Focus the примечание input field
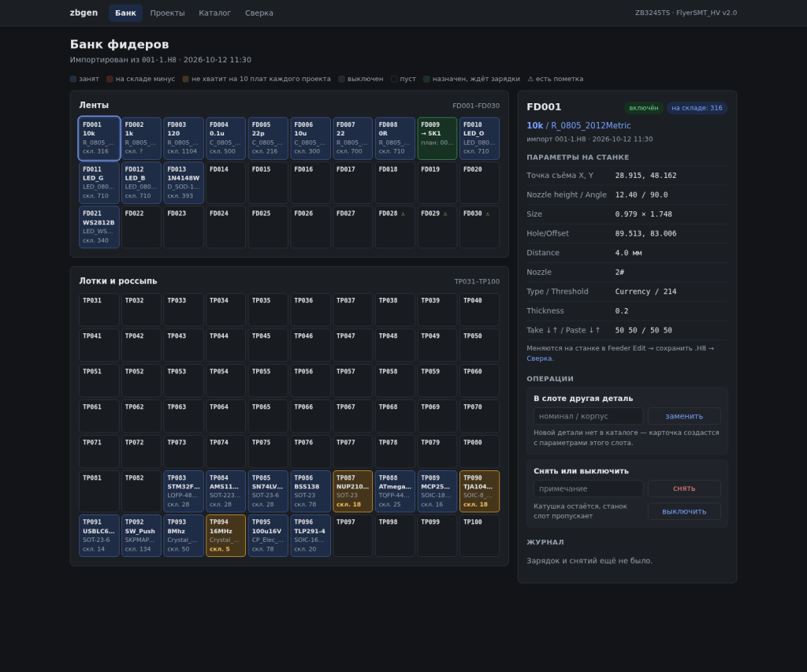Image resolution: width=807 pixels, height=672 pixels. 588,488
